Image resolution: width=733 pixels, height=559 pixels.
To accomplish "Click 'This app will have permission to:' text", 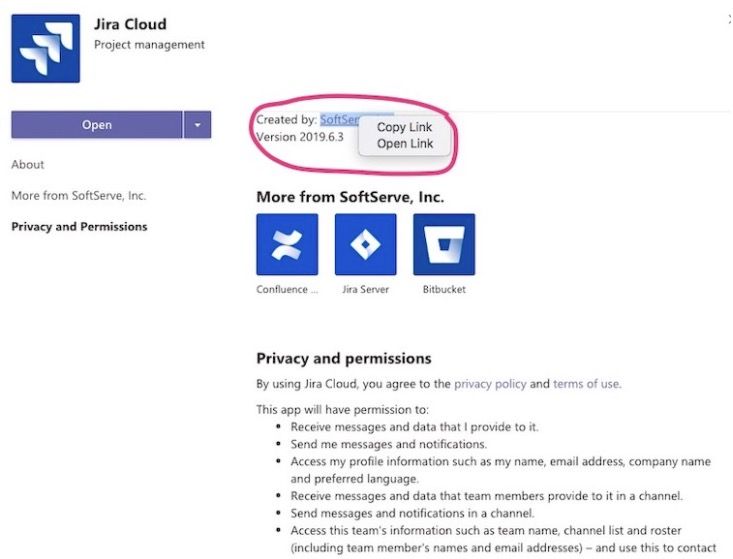I will pyautogui.click(x=342, y=409).
